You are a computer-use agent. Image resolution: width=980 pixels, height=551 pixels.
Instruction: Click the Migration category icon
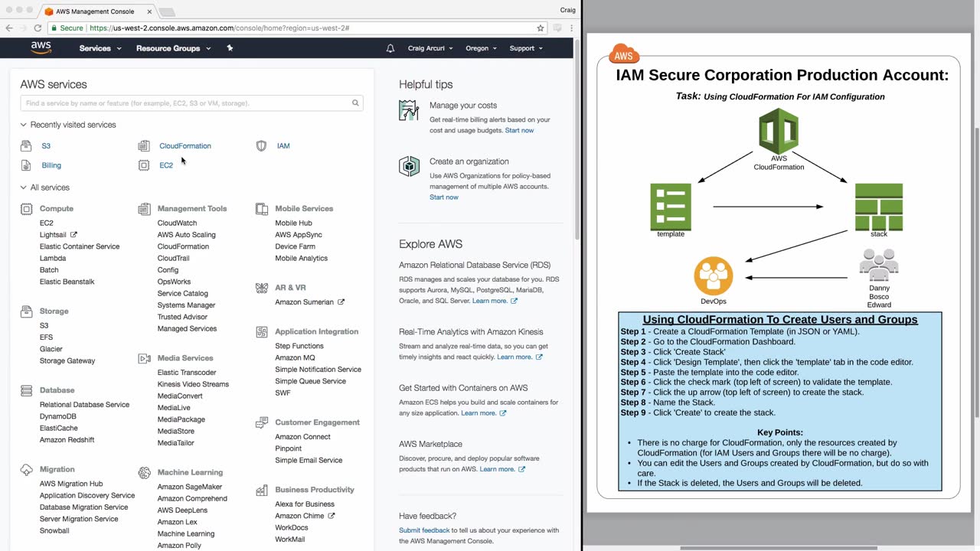pos(26,469)
